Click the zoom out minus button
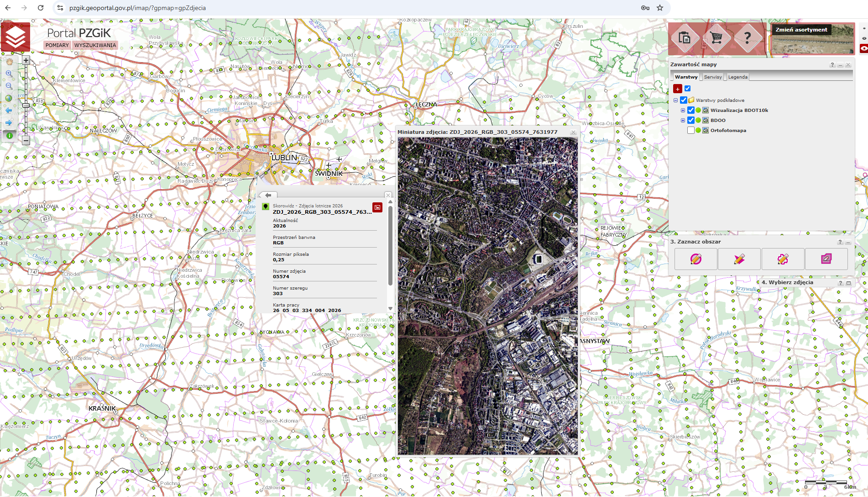This screenshot has width=868, height=497. pos(26,141)
